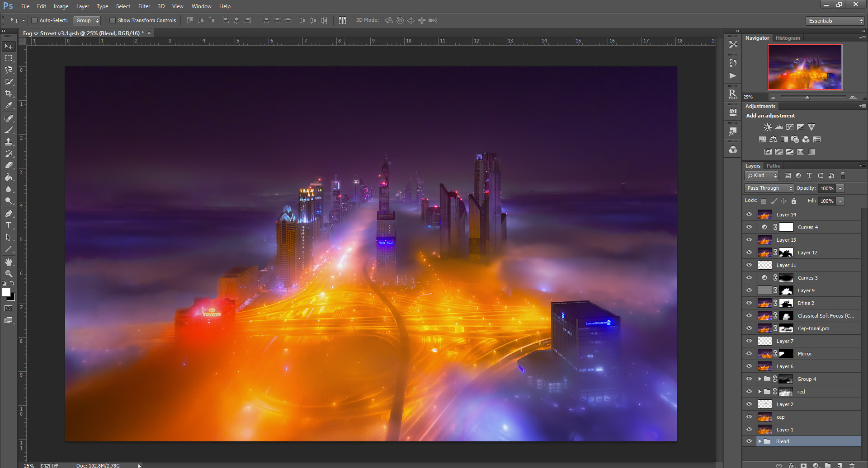The height and width of the screenshot is (468, 868).
Task: Open the Kind layer filter dropdown
Action: (x=762, y=176)
